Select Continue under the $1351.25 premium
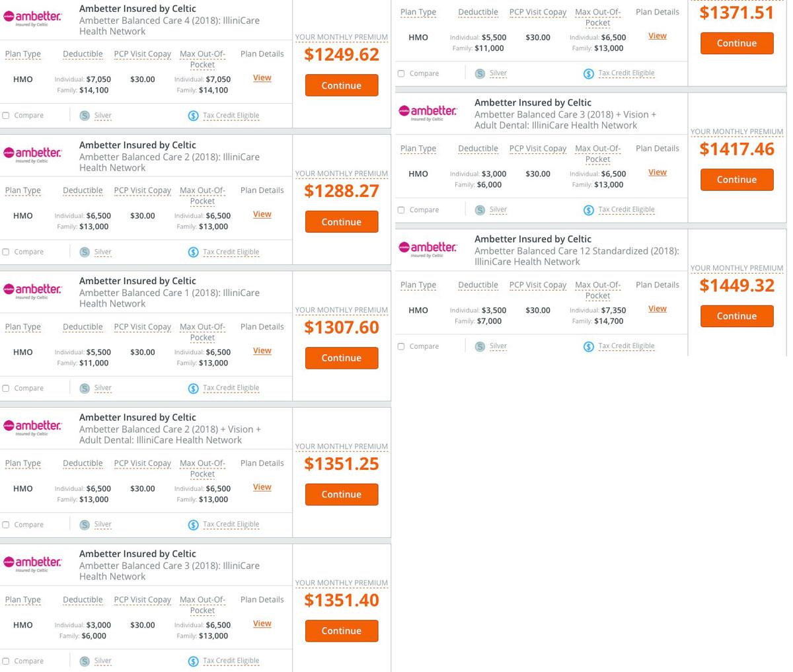793x672 pixels. [x=341, y=494]
